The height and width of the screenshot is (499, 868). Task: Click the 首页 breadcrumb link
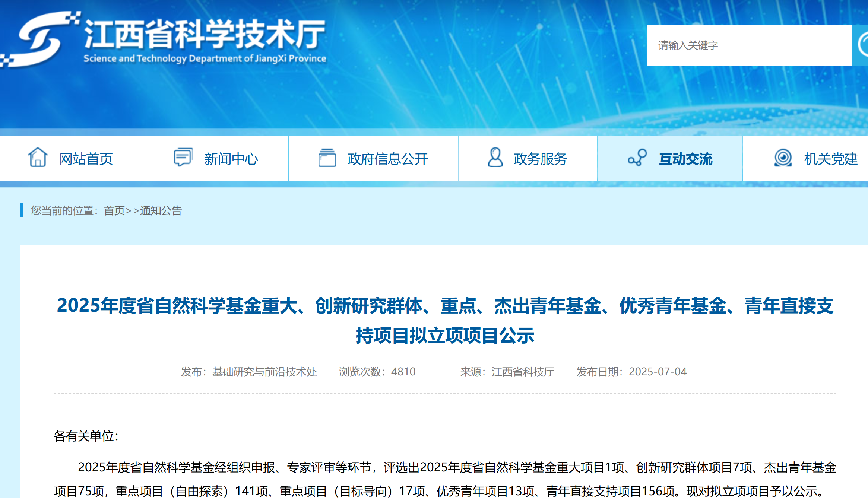pyautogui.click(x=114, y=211)
